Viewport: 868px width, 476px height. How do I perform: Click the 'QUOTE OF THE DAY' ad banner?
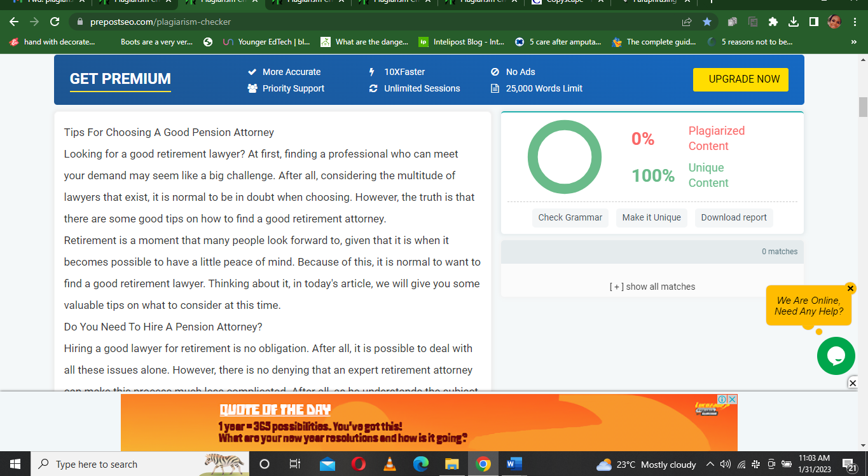coord(429,422)
